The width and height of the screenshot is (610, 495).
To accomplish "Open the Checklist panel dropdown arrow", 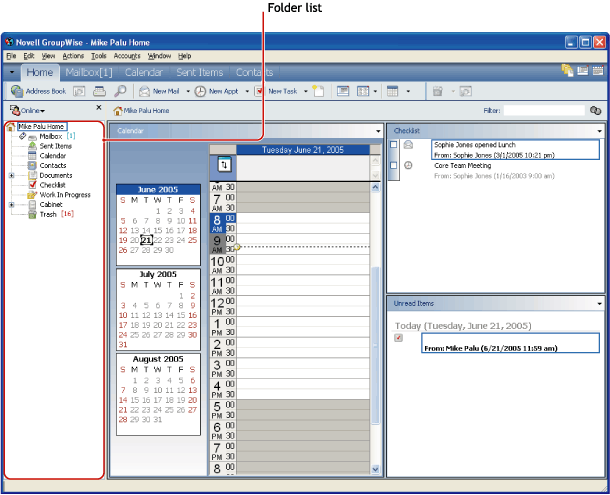I will tap(599, 131).
